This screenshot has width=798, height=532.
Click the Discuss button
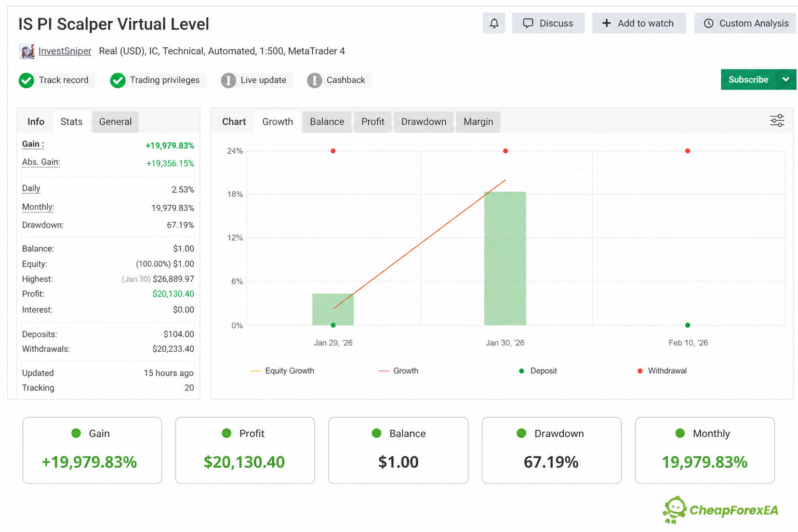[x=548, y=23]
